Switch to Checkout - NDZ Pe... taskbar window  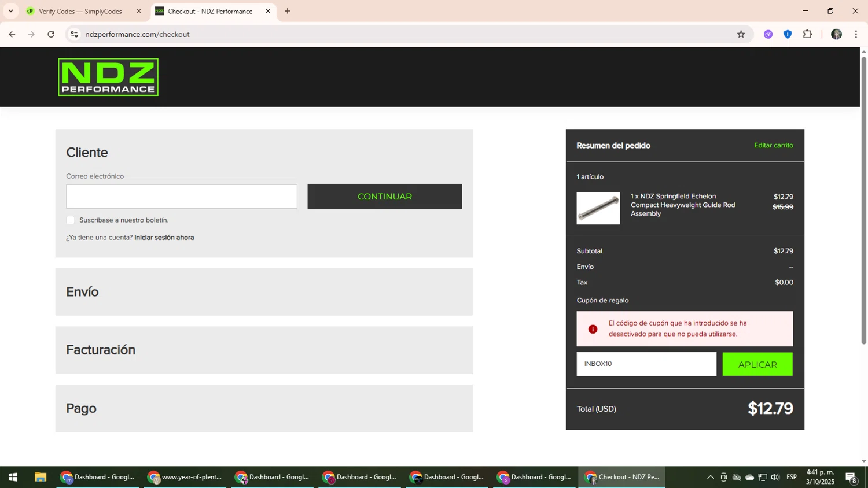pyautogui.click(x=622, y=477)
